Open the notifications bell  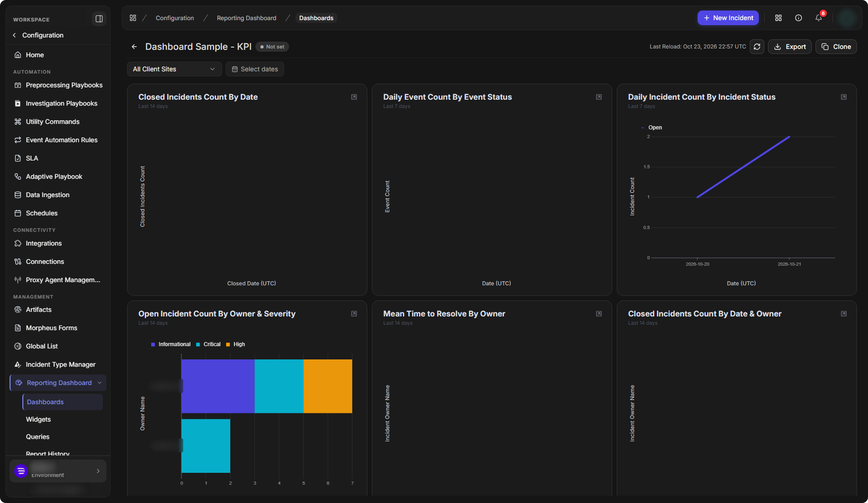pos(819,18)
